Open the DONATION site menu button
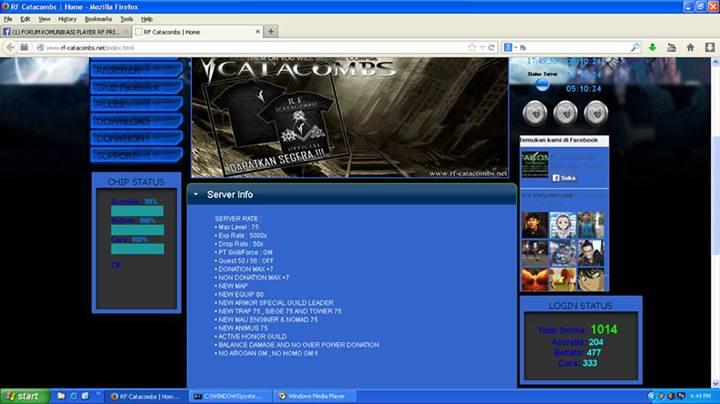 136,138
